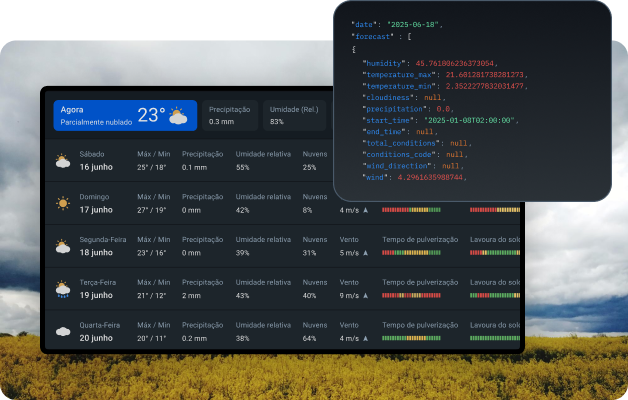
Task: Click the wind direction arrow on 17 junho
Action: 365,210
